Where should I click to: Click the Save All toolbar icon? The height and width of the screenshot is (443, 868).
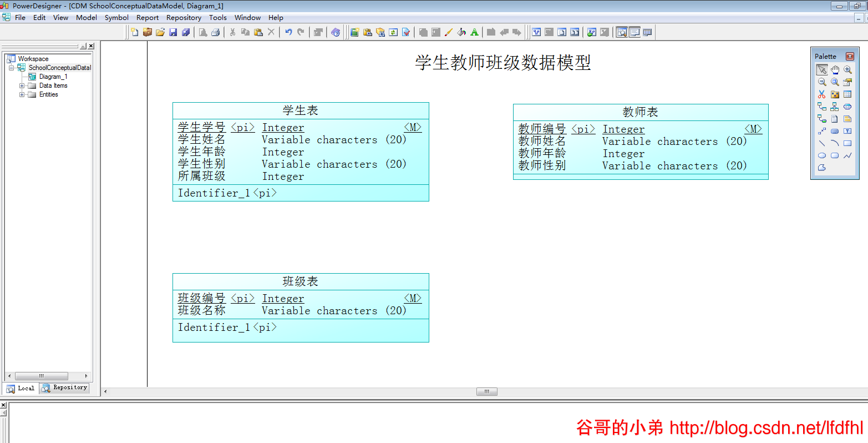pyautogui.click(x=186, y=32)
